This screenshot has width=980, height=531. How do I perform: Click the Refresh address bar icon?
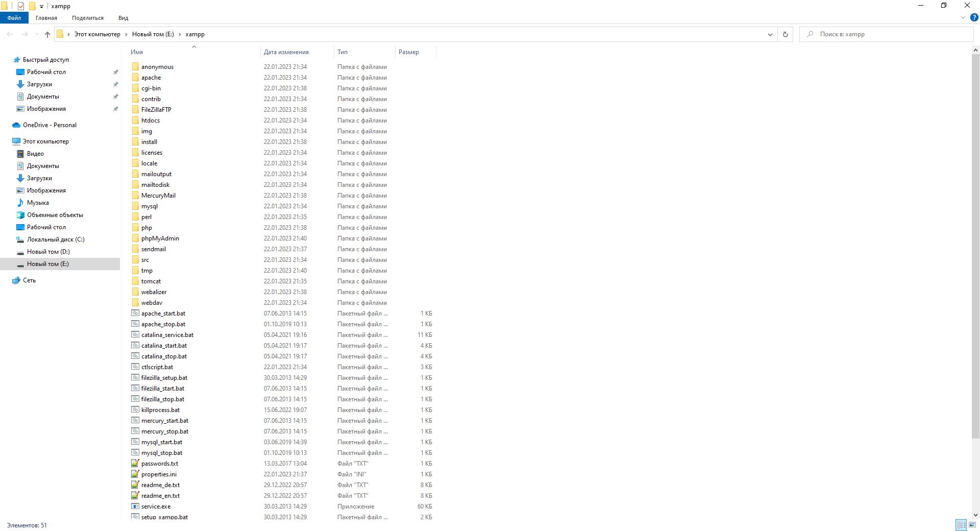(x=786, y=34)
